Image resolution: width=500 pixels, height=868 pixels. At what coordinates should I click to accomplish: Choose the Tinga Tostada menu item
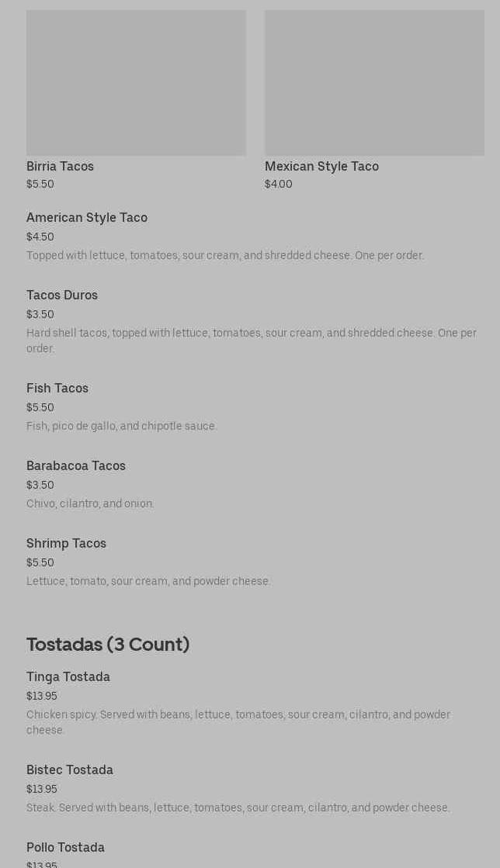click(x=68, y=677)
